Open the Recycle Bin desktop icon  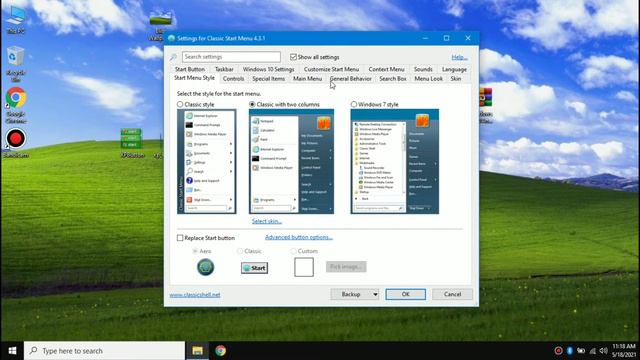click(16, 64)
